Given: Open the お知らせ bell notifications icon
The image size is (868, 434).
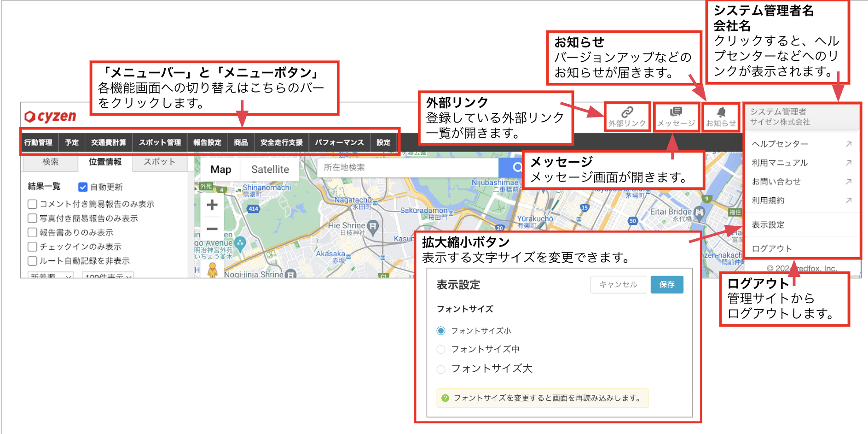Looking at the screenshot, I should [x=721, y=117].
